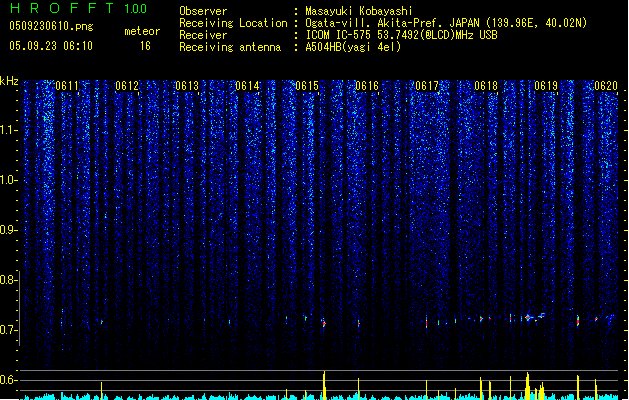This screenshot has width=629, height=400.
Task: Click location text Ogata-vill. Akita-Pref. JAPAN
Action: coord(394,23)
